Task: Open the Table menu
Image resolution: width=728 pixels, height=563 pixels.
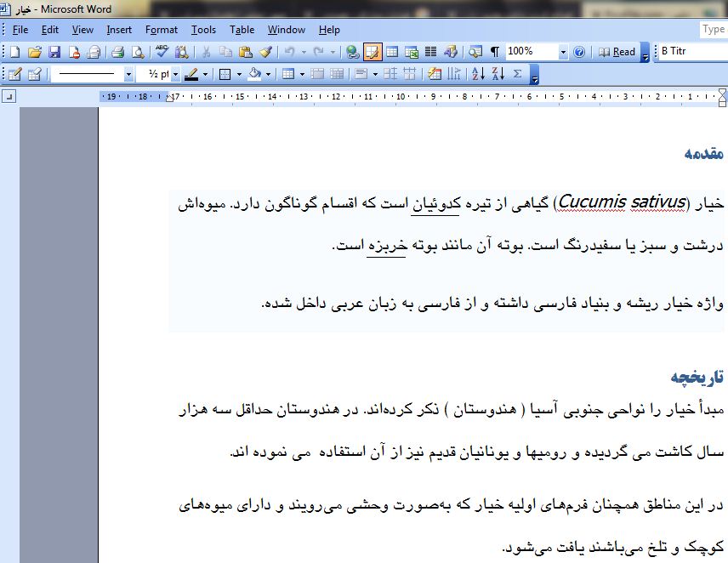Action: point(242,30)
